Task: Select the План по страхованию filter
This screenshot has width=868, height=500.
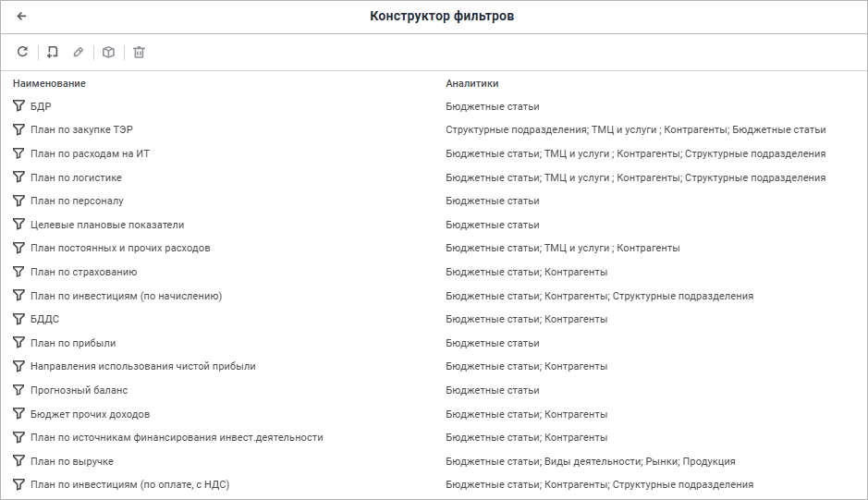Action: point(83,272)
